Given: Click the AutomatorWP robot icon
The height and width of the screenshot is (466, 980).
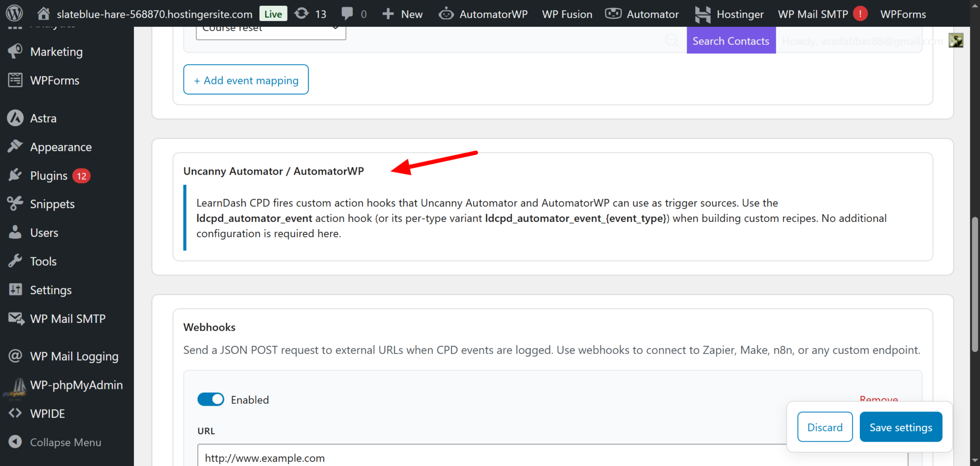Looking at the screenshot, I should pyautogui.click(x=446, y=14).
